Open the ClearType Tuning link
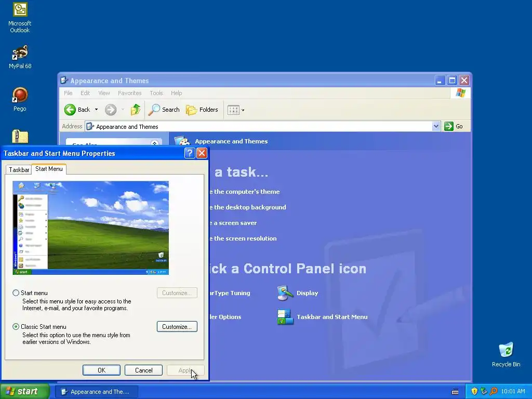 pyautogui.click(x=230, y=293)
